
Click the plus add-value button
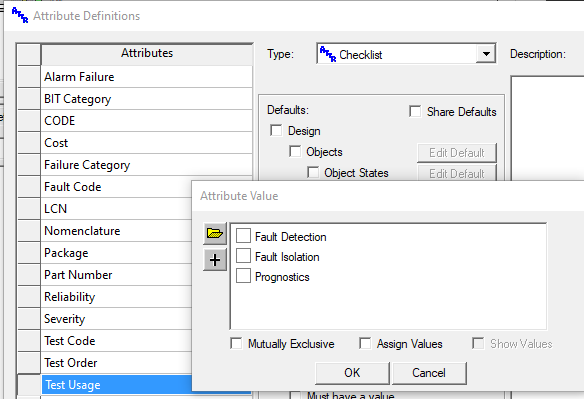215,260
